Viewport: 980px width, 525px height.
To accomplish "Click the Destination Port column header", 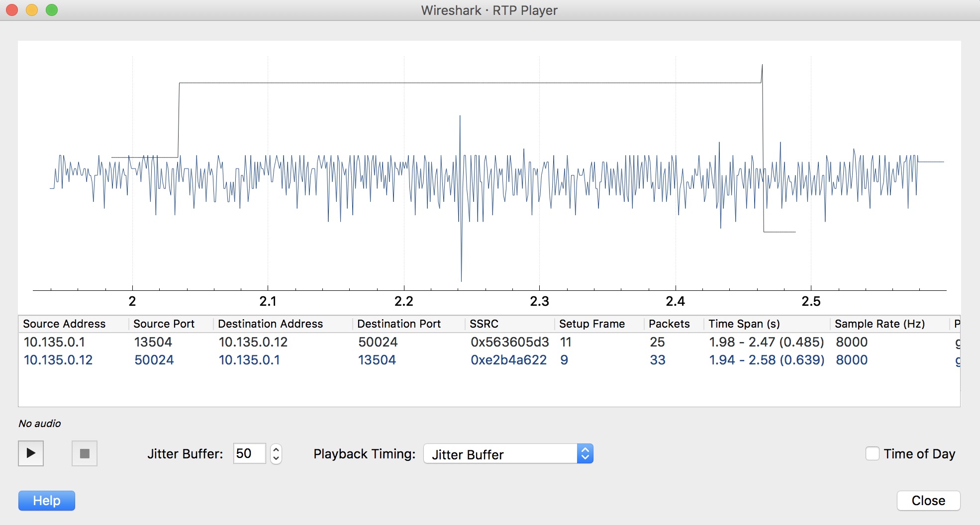I will click(398, 324).
